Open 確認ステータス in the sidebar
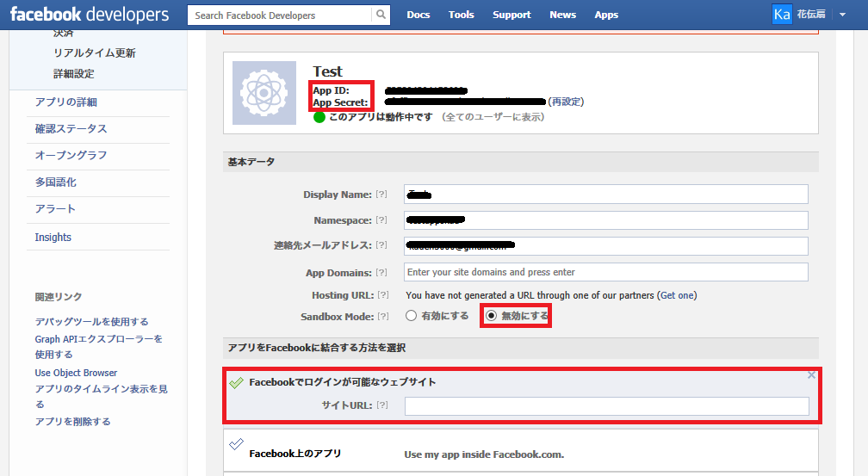Screen dimensions: 868x476 coord(71,129)
